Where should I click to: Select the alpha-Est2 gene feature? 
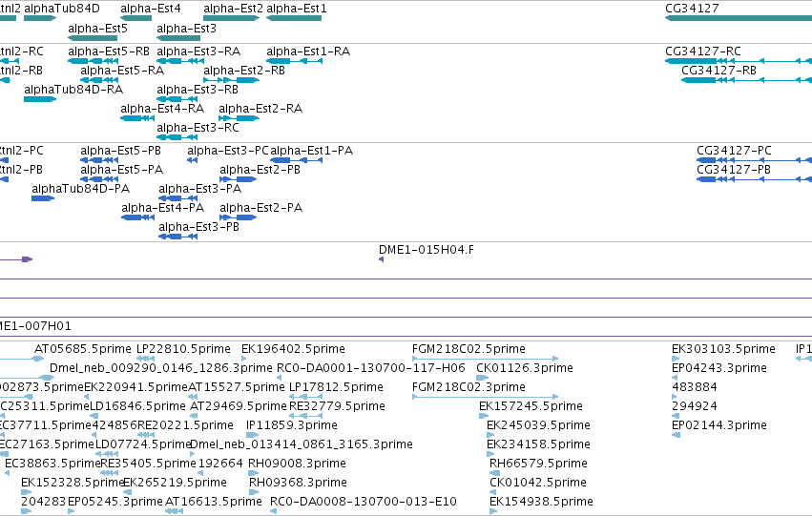(x=232, y=18)
